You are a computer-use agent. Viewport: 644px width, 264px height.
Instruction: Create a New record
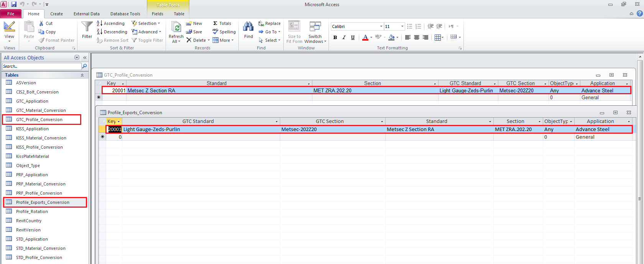coord(194,23)
